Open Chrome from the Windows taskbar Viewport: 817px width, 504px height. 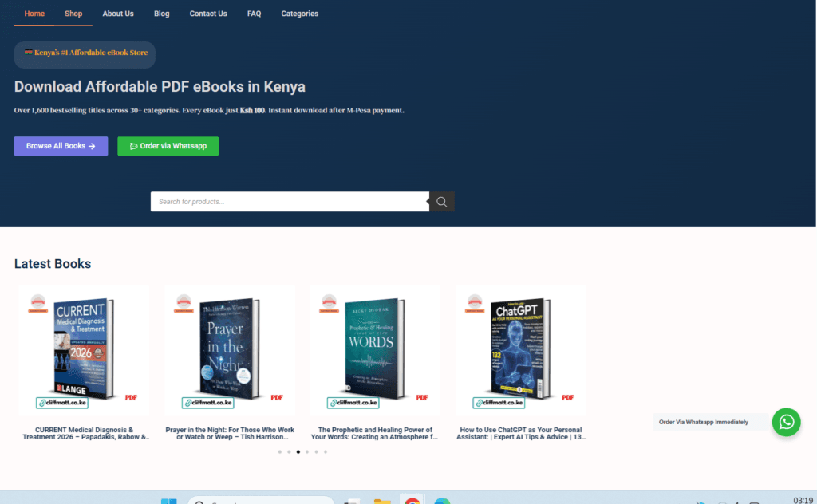tap(412, 500)
